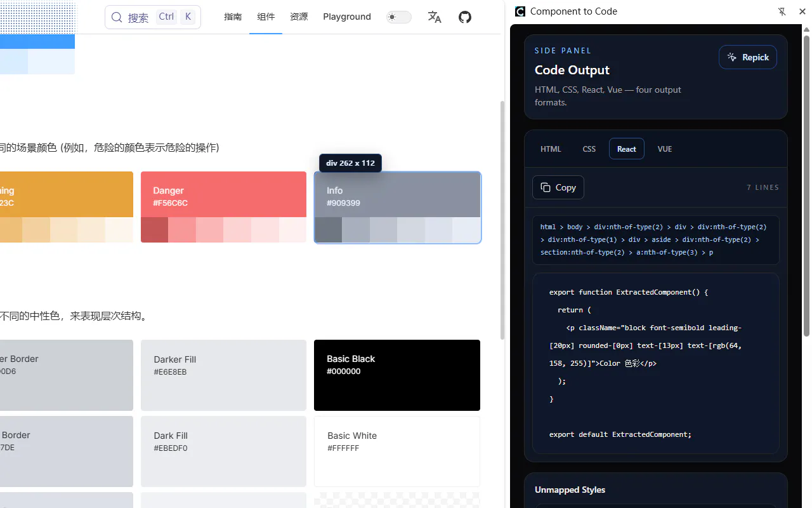Click the Unmapped Styles heading
Image resolution: width=812 pixels, height=508 pixels.
pyautogui.click(x=570, y=490)
